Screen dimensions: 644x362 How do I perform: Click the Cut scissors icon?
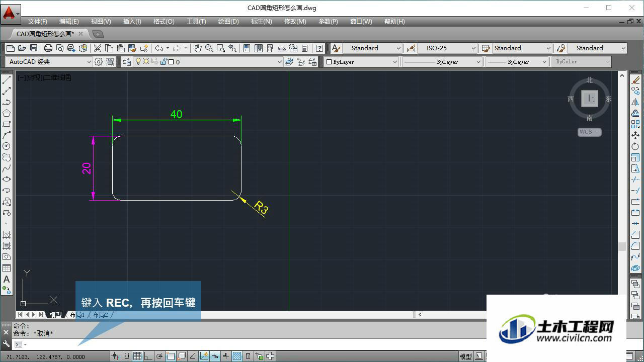point(98,48)
